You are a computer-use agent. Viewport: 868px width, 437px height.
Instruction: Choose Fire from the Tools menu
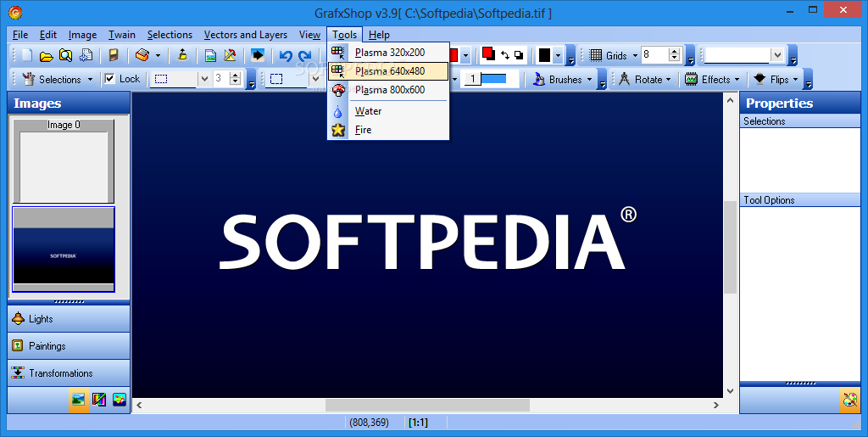pos(388,130)
